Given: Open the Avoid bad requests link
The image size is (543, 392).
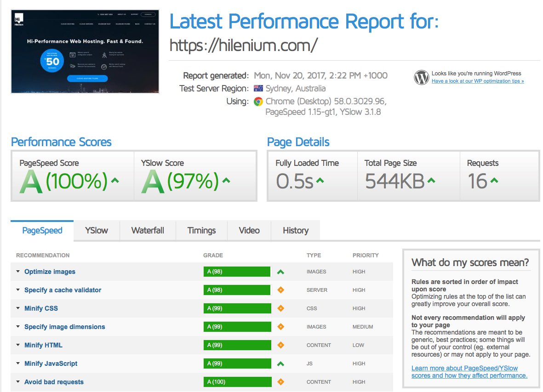Looking at the screenshot, I should click(54, 381).
